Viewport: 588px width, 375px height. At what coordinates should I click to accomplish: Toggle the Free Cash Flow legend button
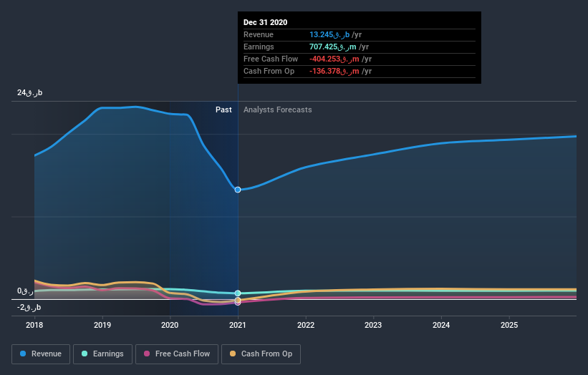[x=177, y=354]
